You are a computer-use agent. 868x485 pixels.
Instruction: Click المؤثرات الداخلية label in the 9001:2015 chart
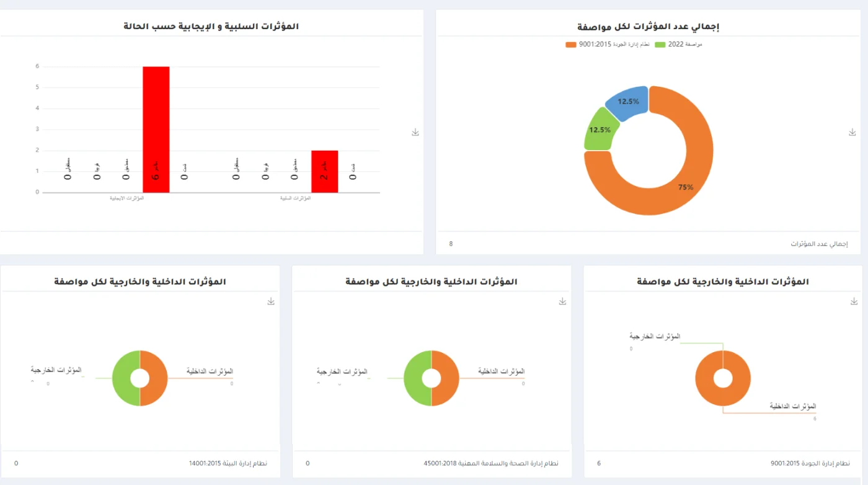pyautogui.click(x=793, y=406)
